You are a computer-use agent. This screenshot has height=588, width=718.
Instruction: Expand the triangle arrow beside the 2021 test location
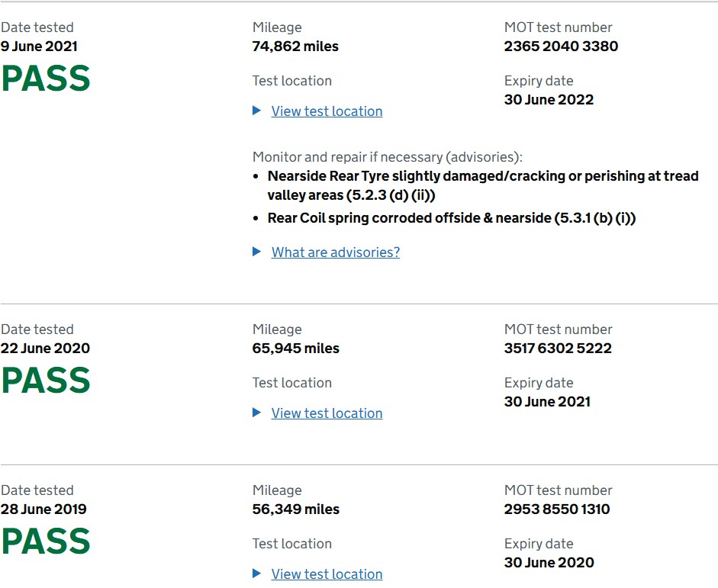(257, 111)
